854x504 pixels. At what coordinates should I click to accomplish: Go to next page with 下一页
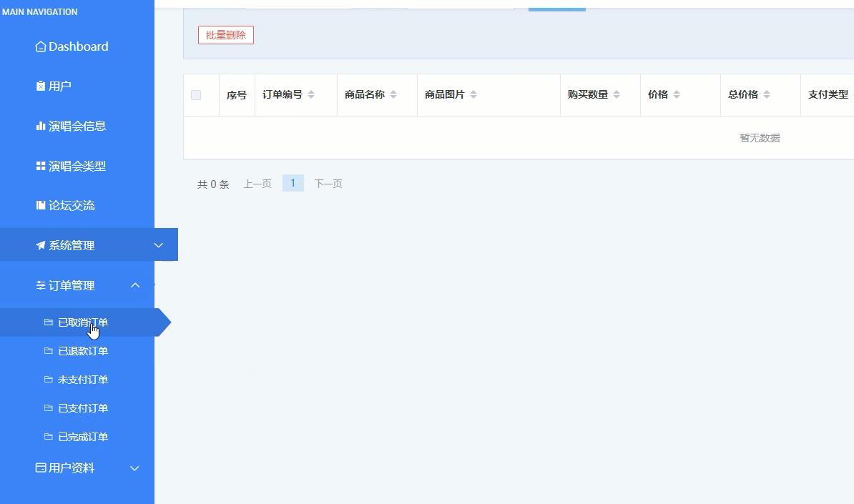[x=328, y=184]
